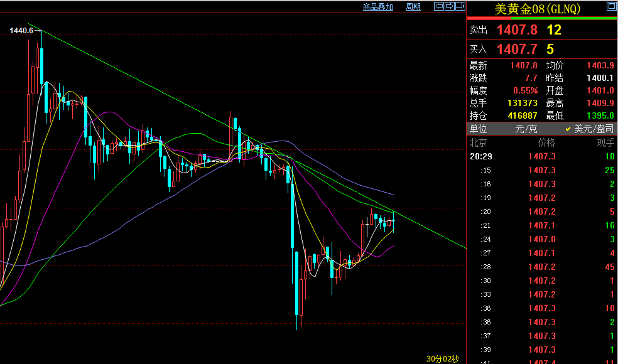This screenshot has height=364, width=618.
Task: Click the left arrow previous-contract icon
Action: 438,6
